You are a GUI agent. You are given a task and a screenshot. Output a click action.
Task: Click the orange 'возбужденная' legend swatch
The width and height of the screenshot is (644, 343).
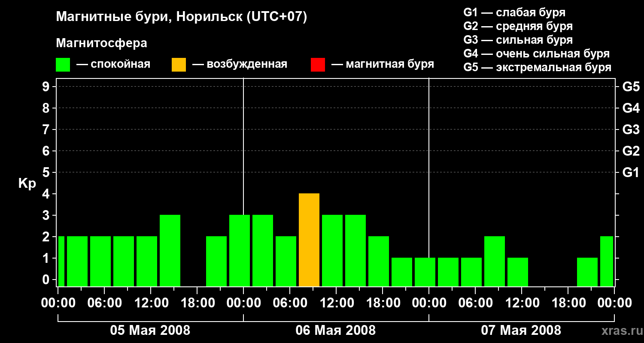click(179, 65)
